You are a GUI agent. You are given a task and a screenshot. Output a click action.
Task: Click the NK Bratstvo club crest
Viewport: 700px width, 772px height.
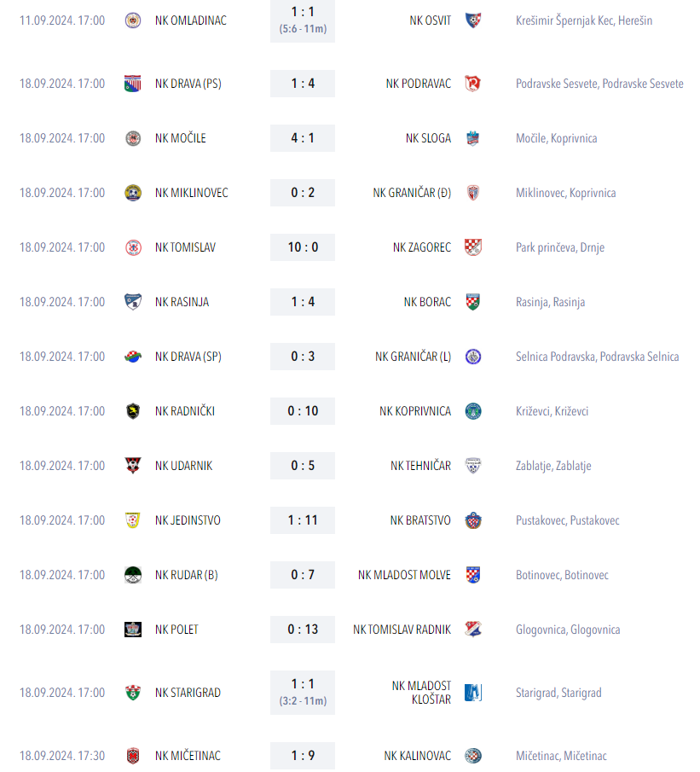pos(473,520)
